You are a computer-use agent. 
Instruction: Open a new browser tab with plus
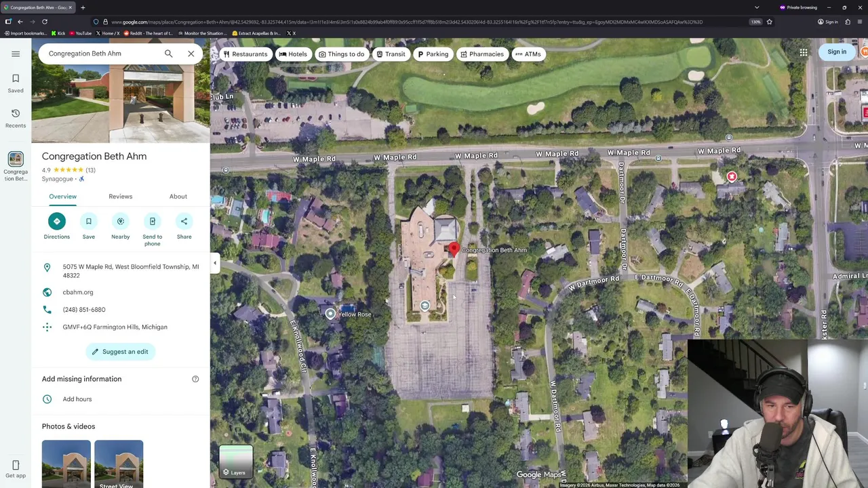[x=83, y=7]
